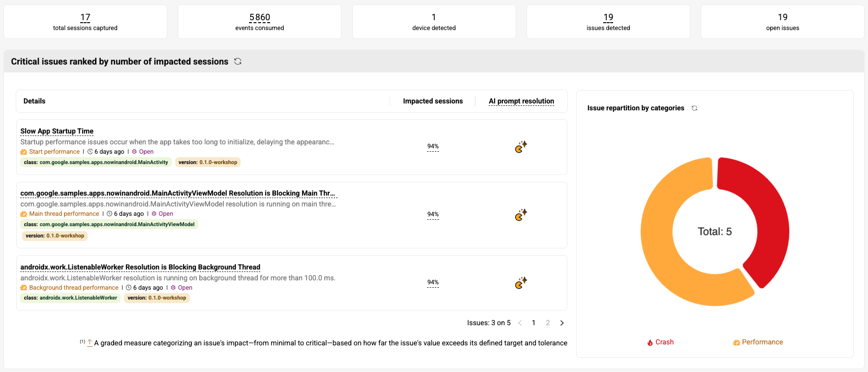
Task: Open the Slow App Startup Time issue
Action: coord(57,131)
